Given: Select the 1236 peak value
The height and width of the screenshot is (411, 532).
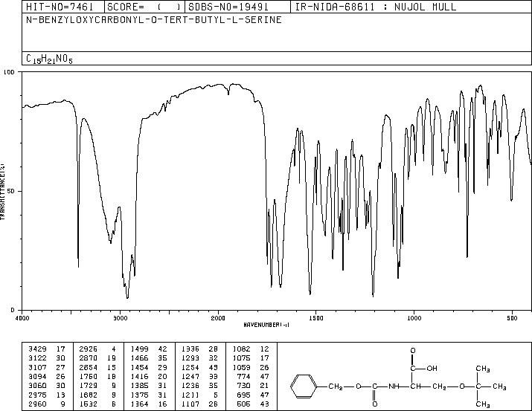Looking at the screenshot, I should 190,386.
